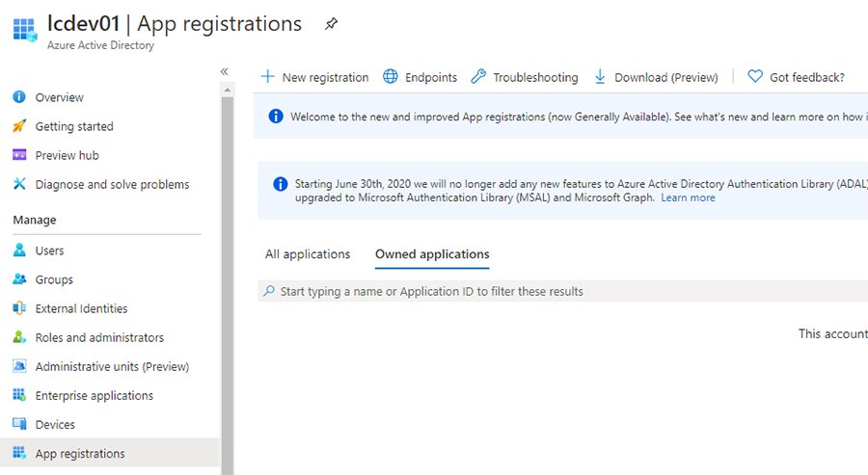Click the Troubleshooting wrench icon
This screenshot has height=475, width=868.
point(478,77)
